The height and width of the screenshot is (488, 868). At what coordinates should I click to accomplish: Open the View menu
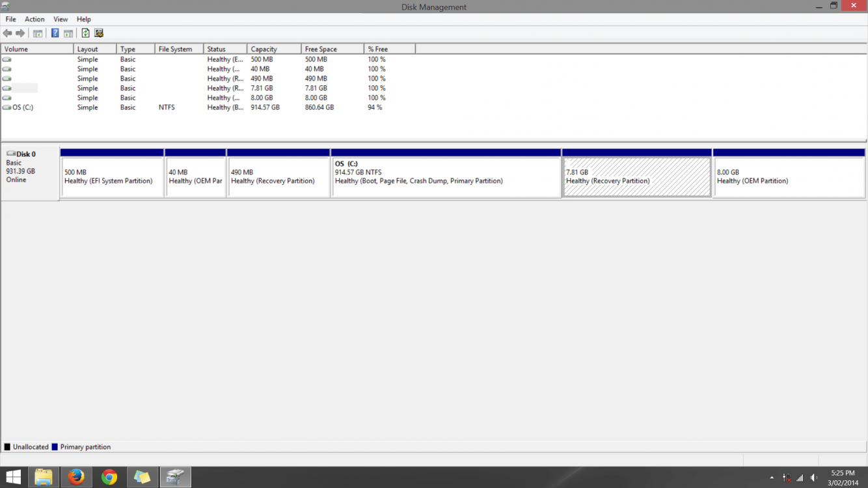(60, 19)
